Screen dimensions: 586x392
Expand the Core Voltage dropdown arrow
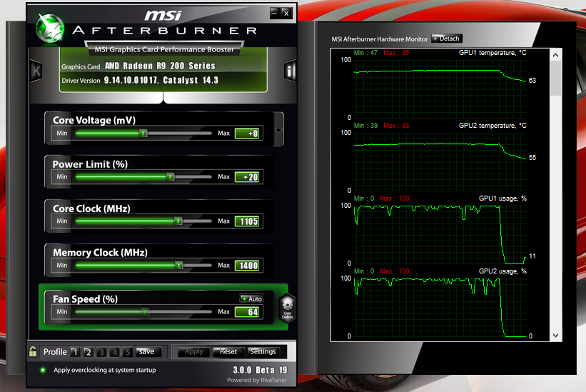click(x=278, y=130)
